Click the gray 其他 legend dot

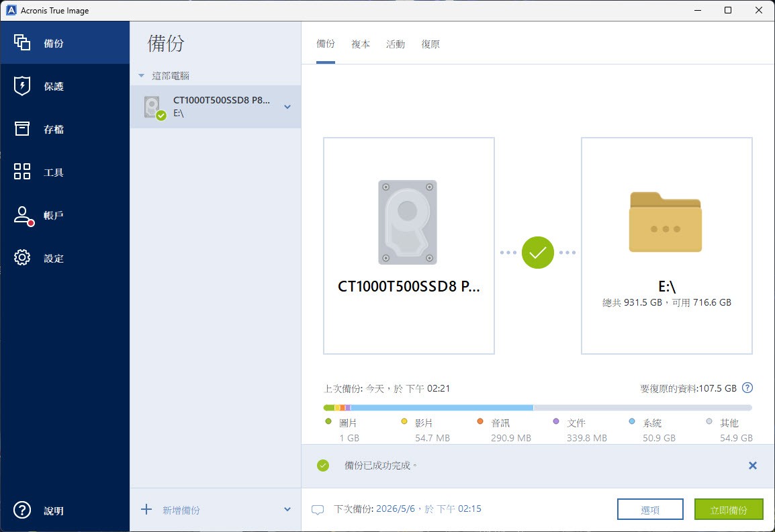click(709, 422)
